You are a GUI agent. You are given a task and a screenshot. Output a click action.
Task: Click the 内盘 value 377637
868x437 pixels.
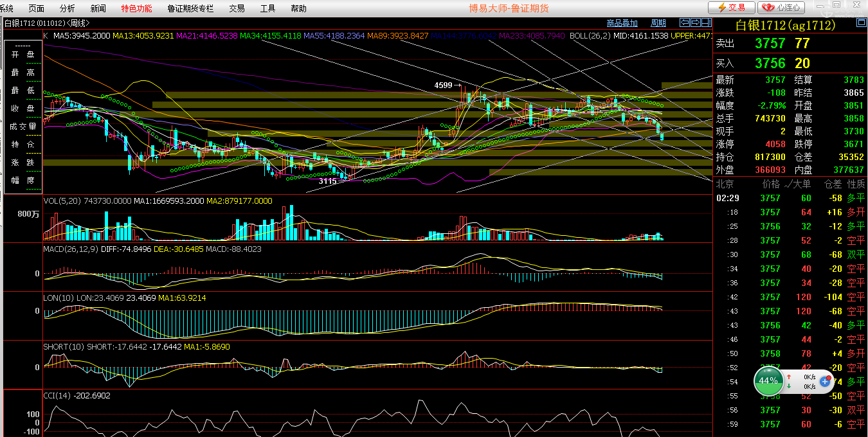848,170
